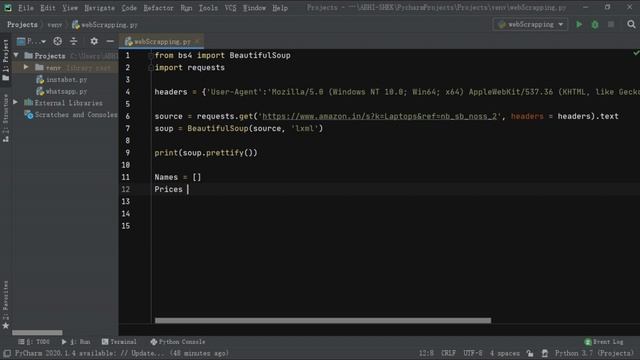The image size is (640, 360).
Task: Open the Edit menu
Action: [48, 8]
